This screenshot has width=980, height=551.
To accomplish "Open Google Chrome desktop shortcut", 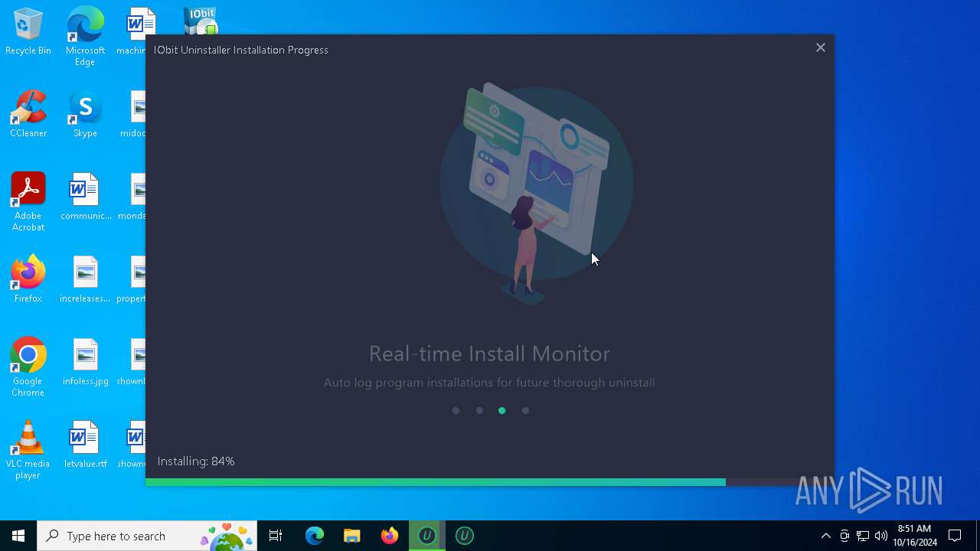I will tap(28, 367).
